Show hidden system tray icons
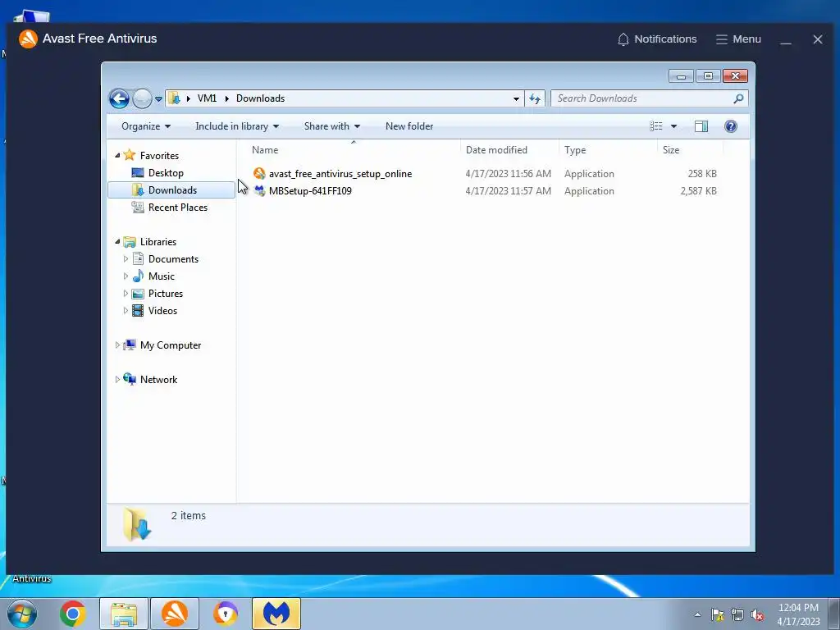 click(x=697, y=614)
